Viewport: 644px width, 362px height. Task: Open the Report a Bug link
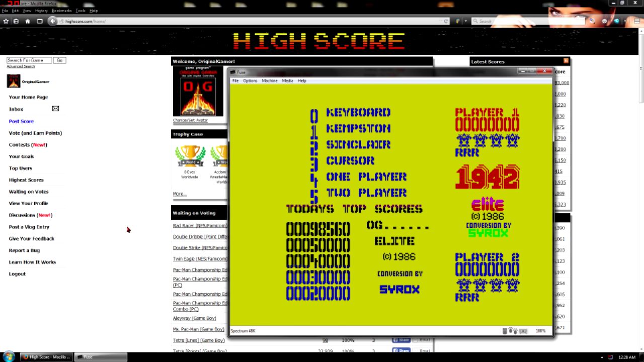pos(24,250)
